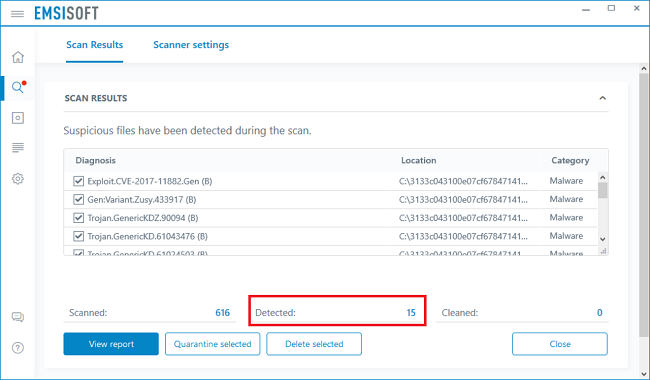Click Quarantine selected button
The width and height of the screenshot is (650, 380).
(213, 344)
